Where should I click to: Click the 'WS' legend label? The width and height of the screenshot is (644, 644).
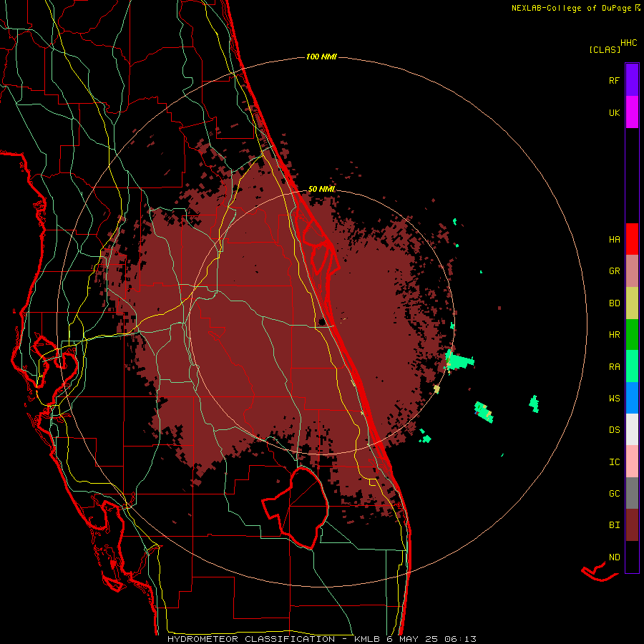click(x=614, y=399)
